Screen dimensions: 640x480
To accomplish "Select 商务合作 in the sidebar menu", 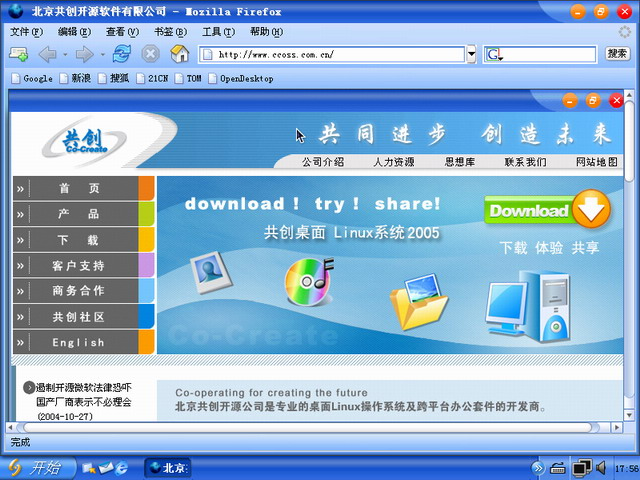I will pos(84,291).
